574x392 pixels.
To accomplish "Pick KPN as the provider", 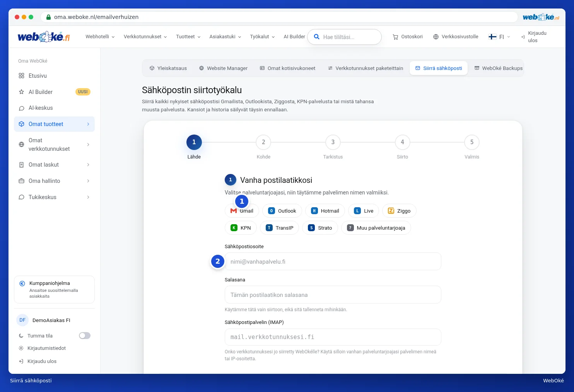I will tap(241, 228).
